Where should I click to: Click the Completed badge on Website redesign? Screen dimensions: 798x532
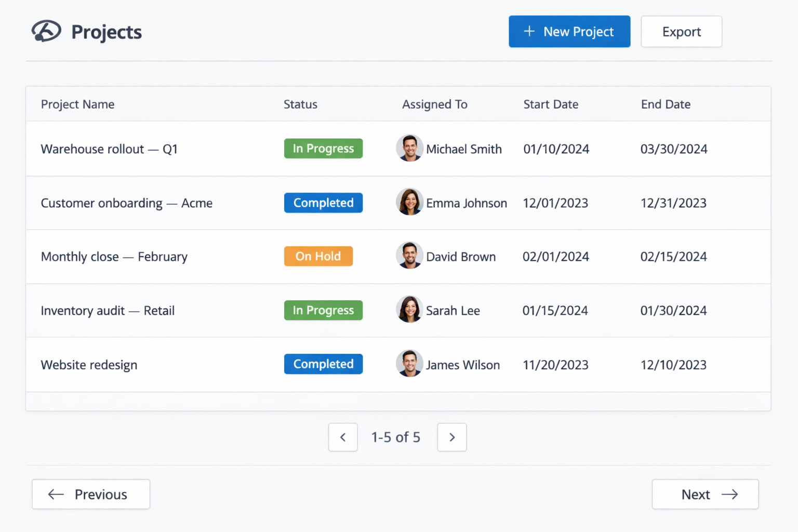click(x=323, y=364)
